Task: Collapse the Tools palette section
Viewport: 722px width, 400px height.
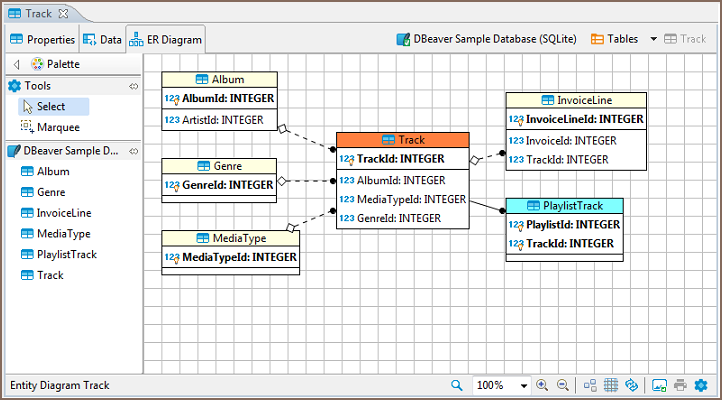Action: [x=134, y=87]
